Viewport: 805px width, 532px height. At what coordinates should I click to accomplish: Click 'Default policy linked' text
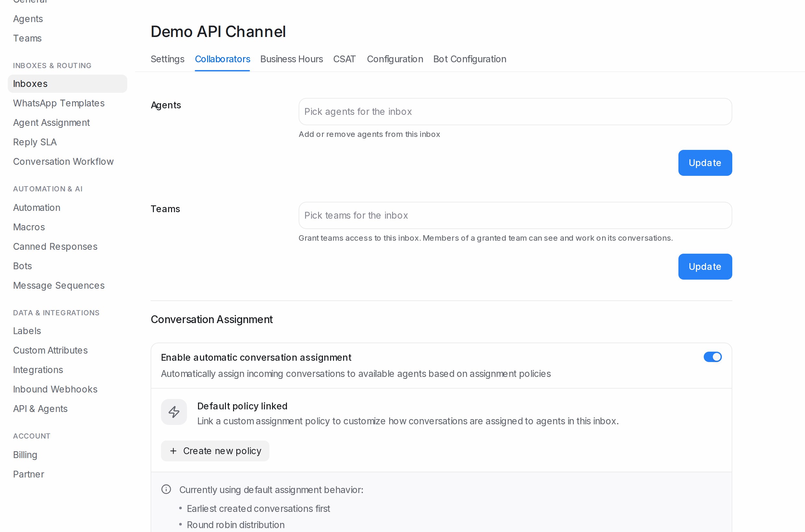point(242,406)
